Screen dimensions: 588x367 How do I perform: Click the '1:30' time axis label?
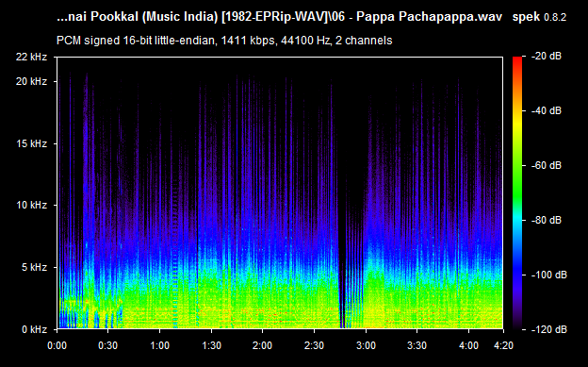[211, 345]
